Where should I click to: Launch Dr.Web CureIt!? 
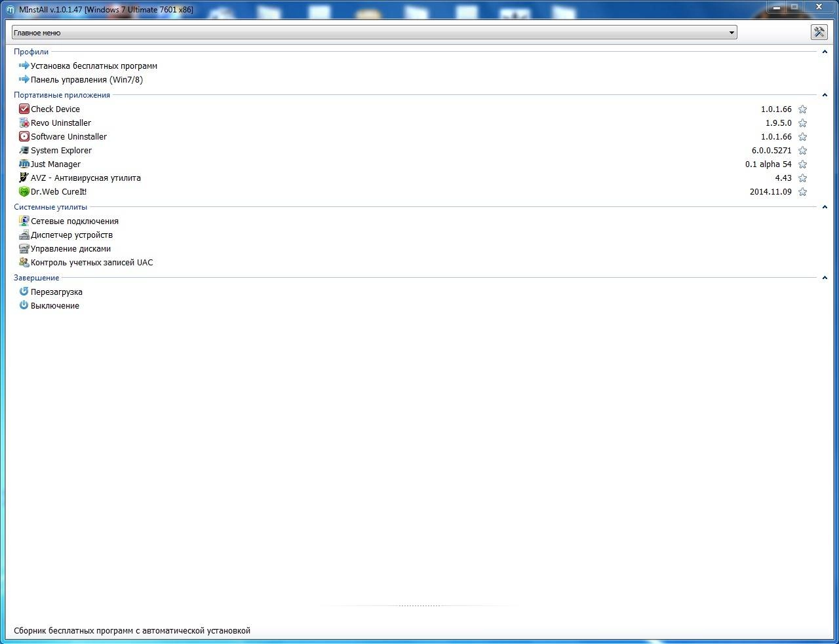[x=58, y=191]
